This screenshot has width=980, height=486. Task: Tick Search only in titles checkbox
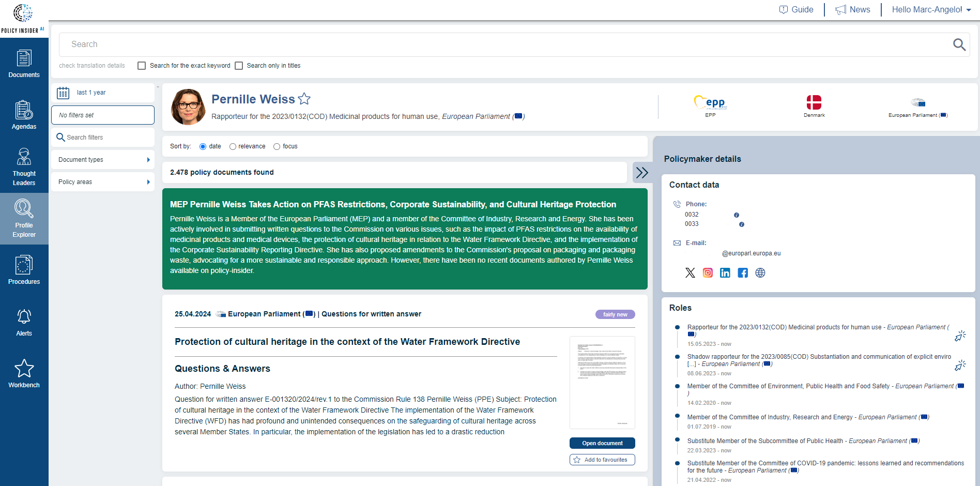click(x=239, y=66)
